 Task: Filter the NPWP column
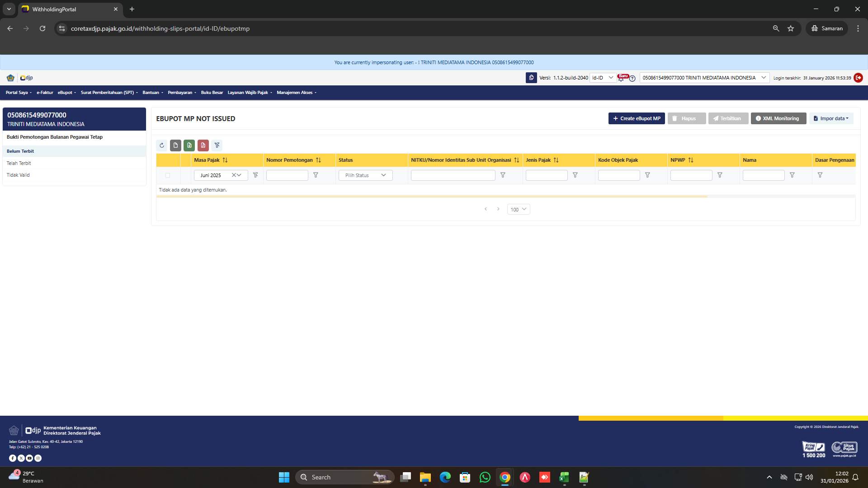tap(720, 175)
